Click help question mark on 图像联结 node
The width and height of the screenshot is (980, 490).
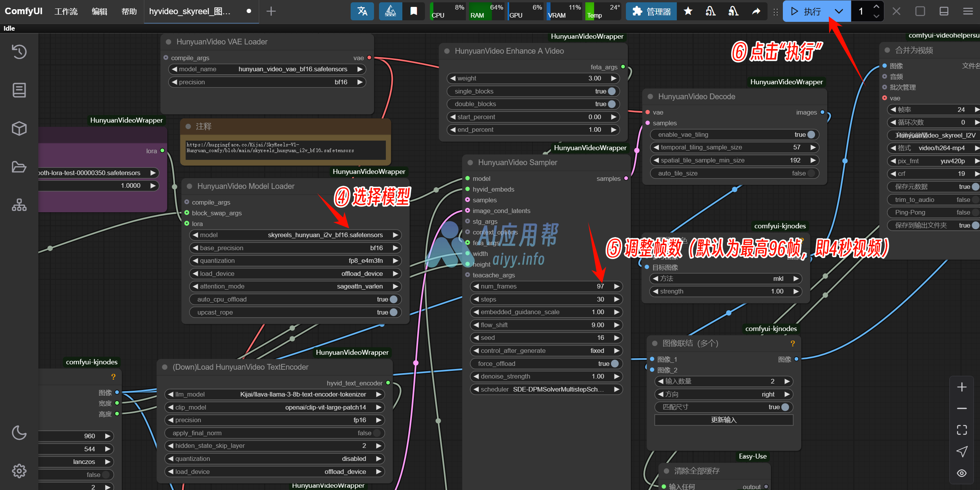point(793,343)
